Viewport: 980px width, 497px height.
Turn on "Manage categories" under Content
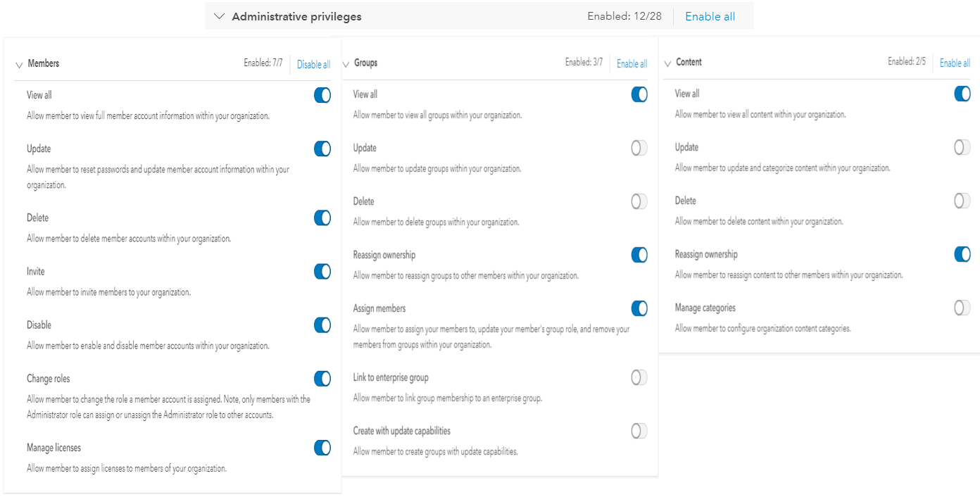pos(962,308)
